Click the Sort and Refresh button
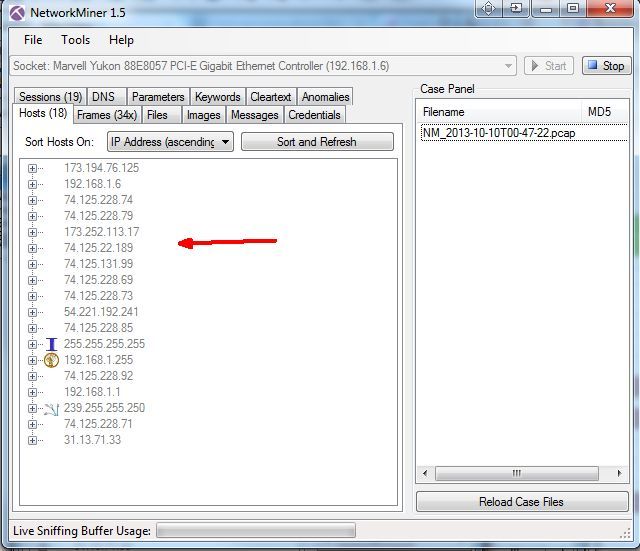 pyautogui.click(x=316, y=142)
